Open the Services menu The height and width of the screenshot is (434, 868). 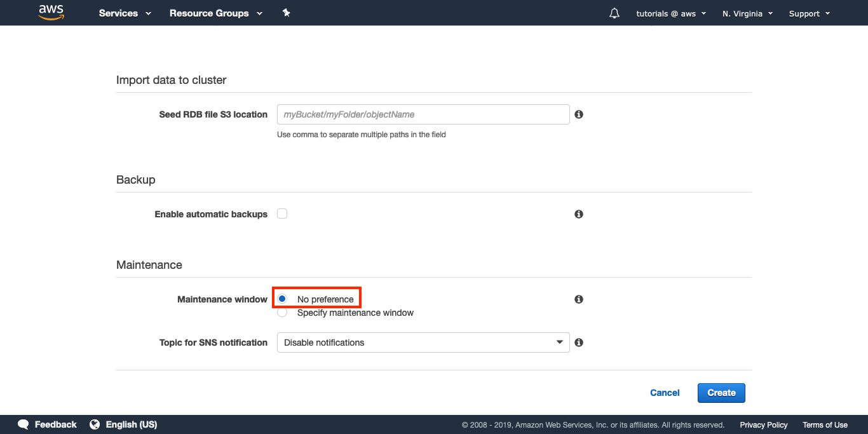point(125,13)
